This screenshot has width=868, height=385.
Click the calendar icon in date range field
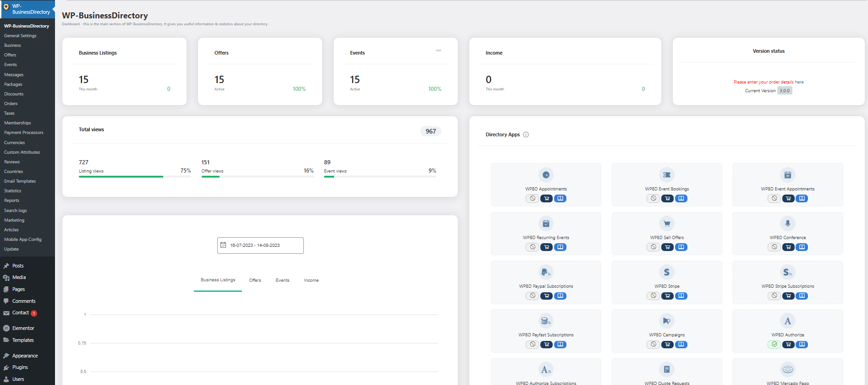(x=223, y=245)
